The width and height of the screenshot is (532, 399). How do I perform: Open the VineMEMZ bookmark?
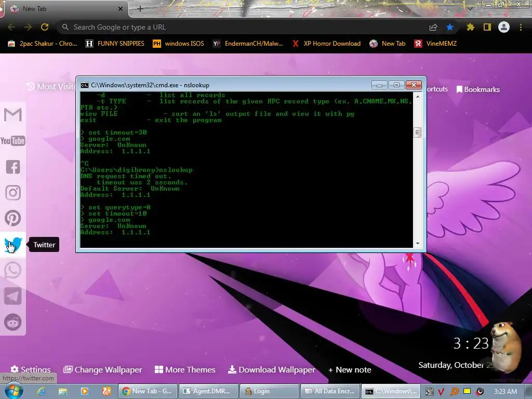tap(435, 44)
